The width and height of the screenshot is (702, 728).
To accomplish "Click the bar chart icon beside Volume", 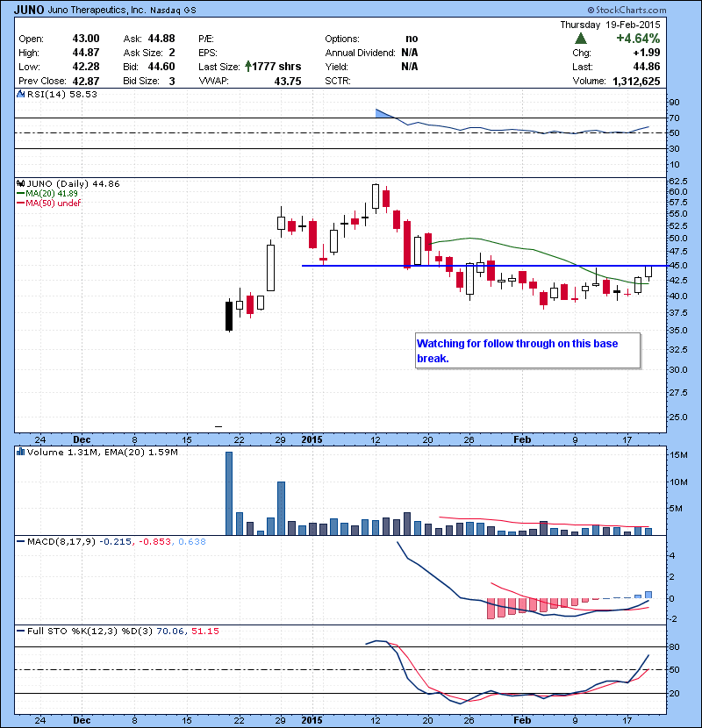I will (20, 452).
